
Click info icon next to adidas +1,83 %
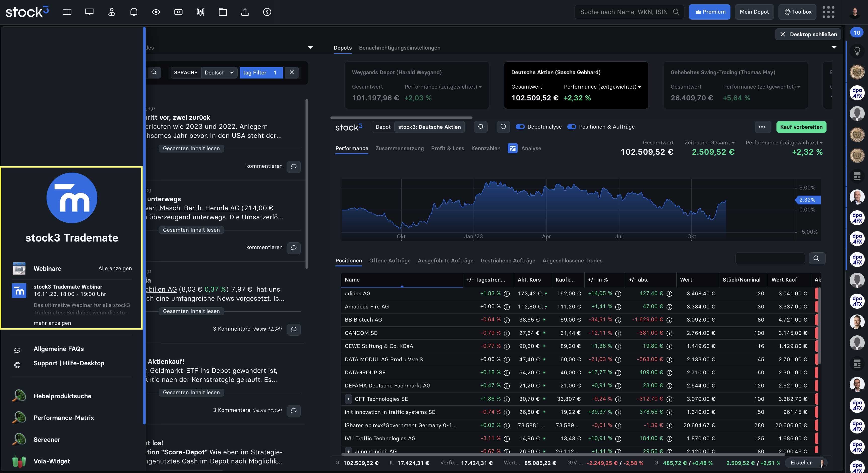(507, 294)
